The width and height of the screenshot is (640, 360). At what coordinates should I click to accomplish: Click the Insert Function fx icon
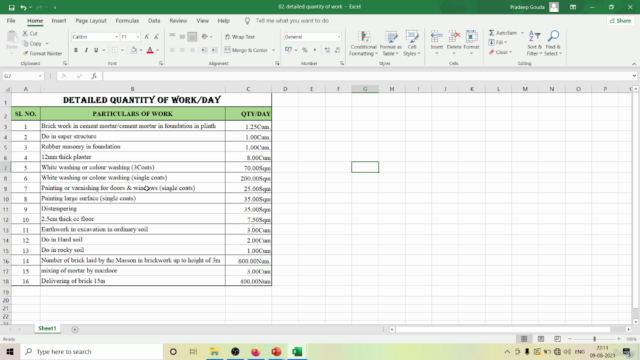[x=94, y=76]
